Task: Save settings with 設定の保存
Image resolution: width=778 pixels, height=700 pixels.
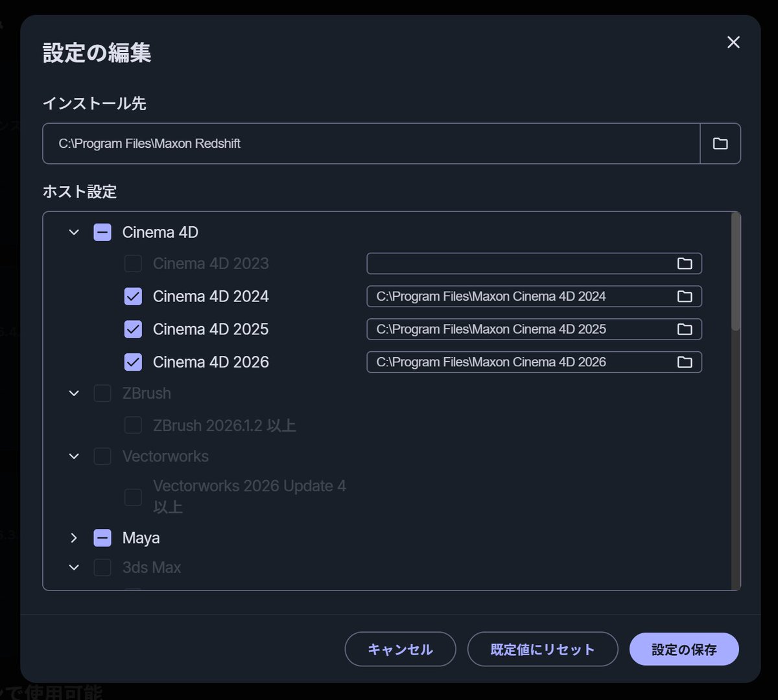Action: 684,649
